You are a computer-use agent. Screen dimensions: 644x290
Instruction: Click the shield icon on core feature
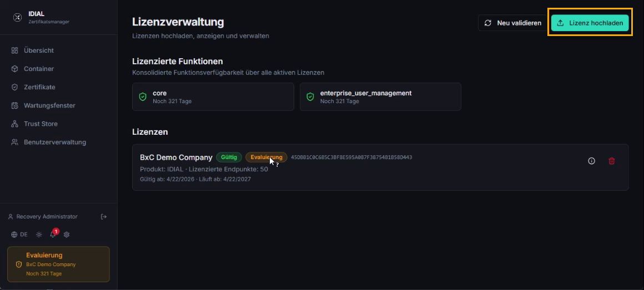(x=143, y=97)
